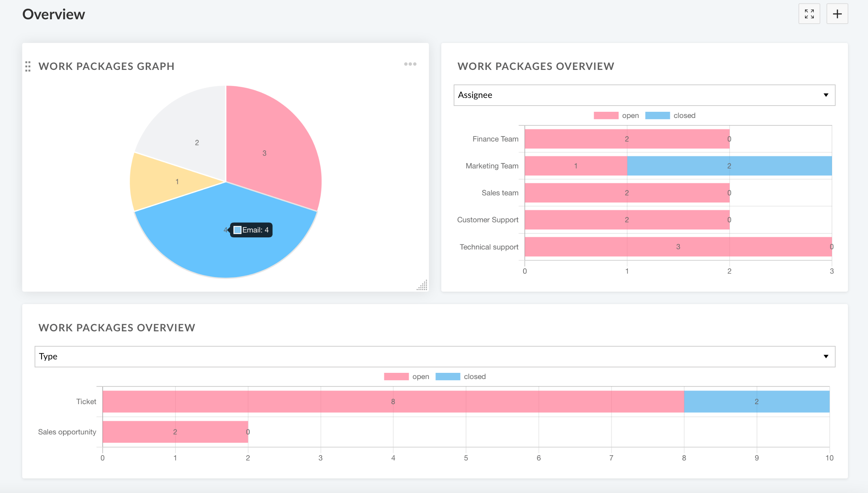The image size is (868, 493).
Task: Open the Assignee grouping dropdown
Action: click(x=644, y=95)
